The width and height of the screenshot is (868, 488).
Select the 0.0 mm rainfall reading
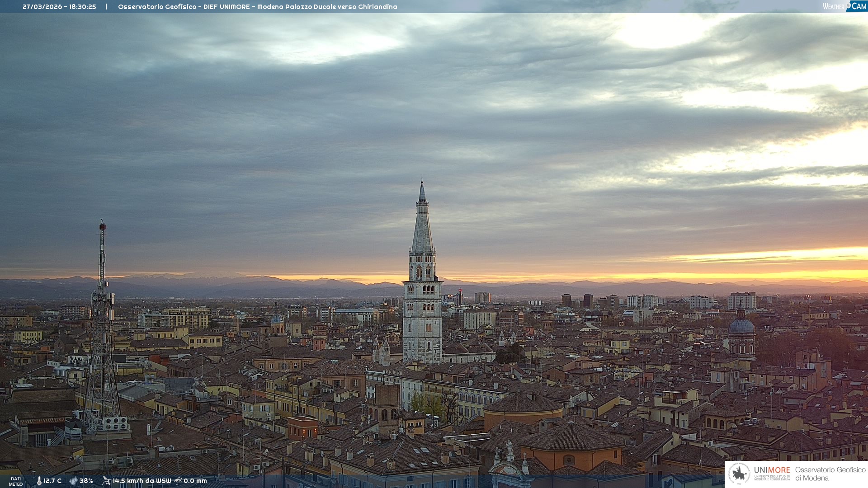click(x=195, y=481)
